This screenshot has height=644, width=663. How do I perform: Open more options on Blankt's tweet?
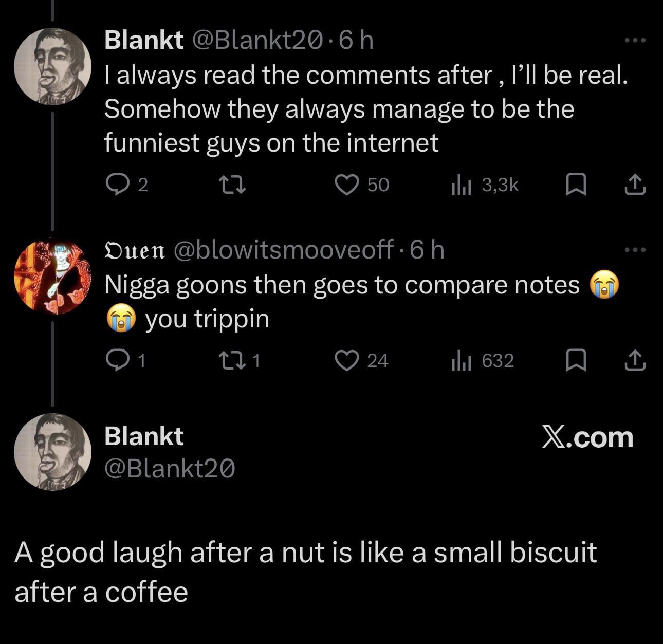click(635, 40)
